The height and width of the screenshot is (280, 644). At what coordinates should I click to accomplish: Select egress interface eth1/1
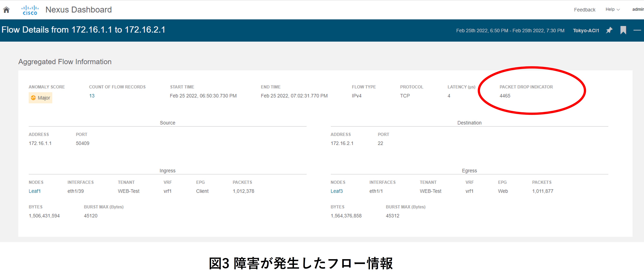pyautogui.click(x=376, y=191)
